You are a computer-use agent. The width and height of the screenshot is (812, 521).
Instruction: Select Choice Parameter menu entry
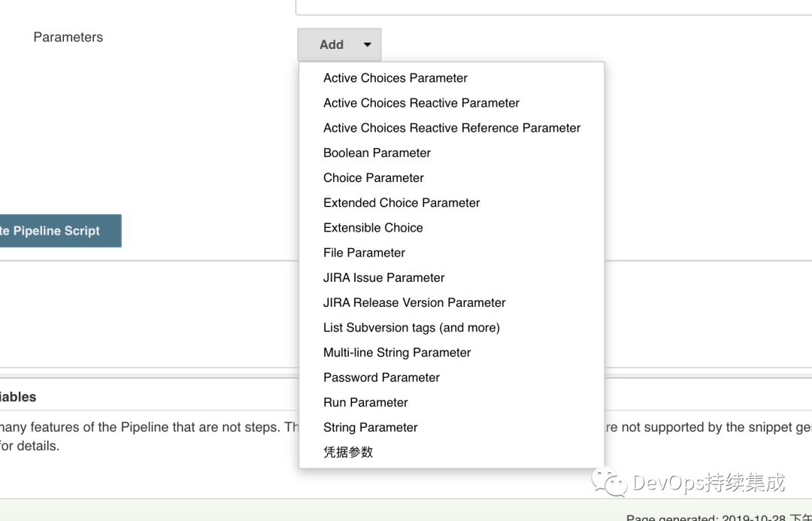(x=373, y=177)
